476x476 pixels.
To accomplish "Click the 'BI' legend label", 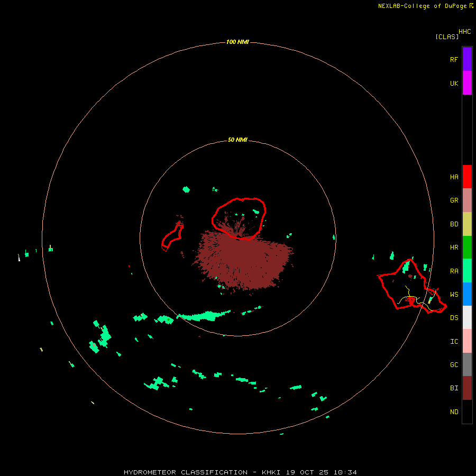I will (x=454, y=388).
